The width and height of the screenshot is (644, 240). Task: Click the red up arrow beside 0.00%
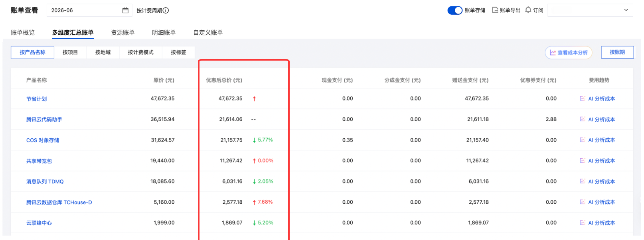pyautogui.click(x=254, y=161)
